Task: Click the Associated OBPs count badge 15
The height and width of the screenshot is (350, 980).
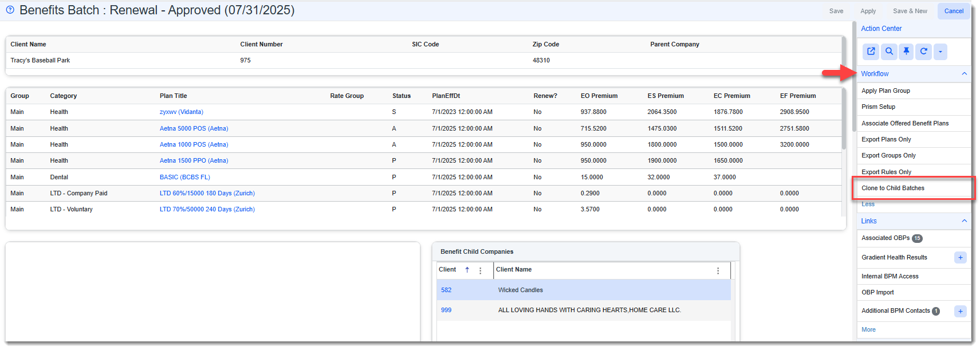Action: [x=917, y=239]
